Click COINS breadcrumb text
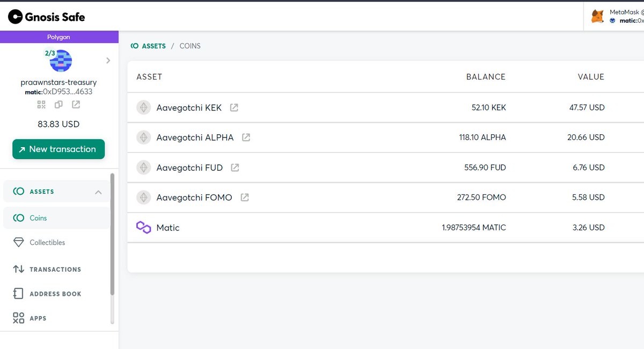The image size is (644, 349). coord(190,46)
